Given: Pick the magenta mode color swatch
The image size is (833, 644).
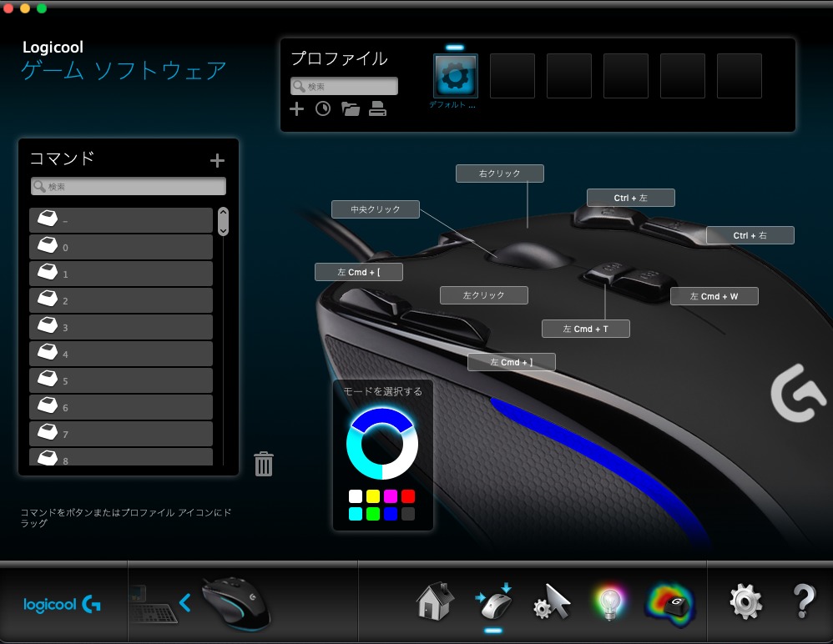Looking at the screenshot, I should click(x=391, y=496).
